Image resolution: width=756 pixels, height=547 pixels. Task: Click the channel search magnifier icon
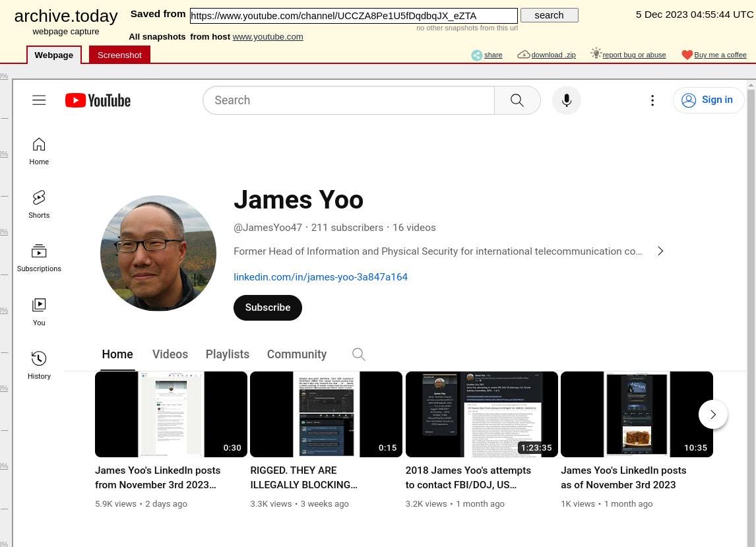[x=358, y=354]
